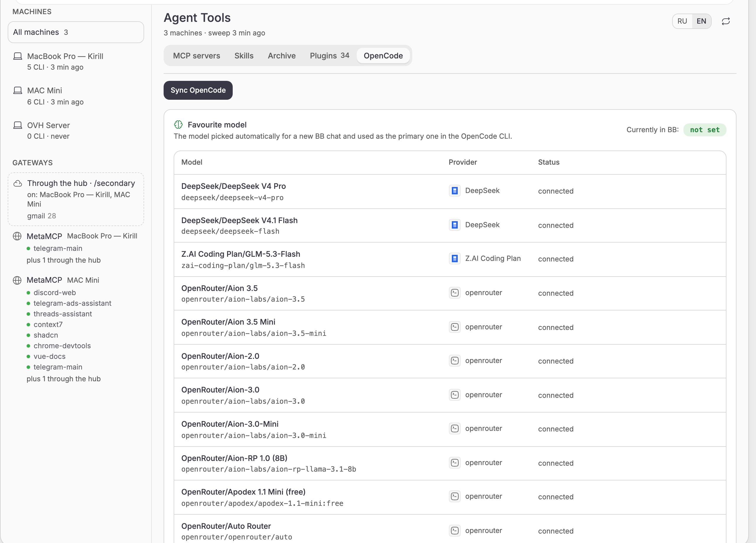Select the discord-web server entry
The image size is (756, 543).
tap(55, 292)
